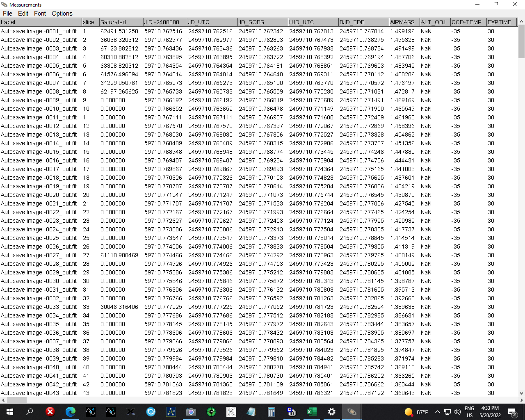Open Settings gear icon in taskbar
The width and height of the screenshot is (525, 420).
pos(332,412)
